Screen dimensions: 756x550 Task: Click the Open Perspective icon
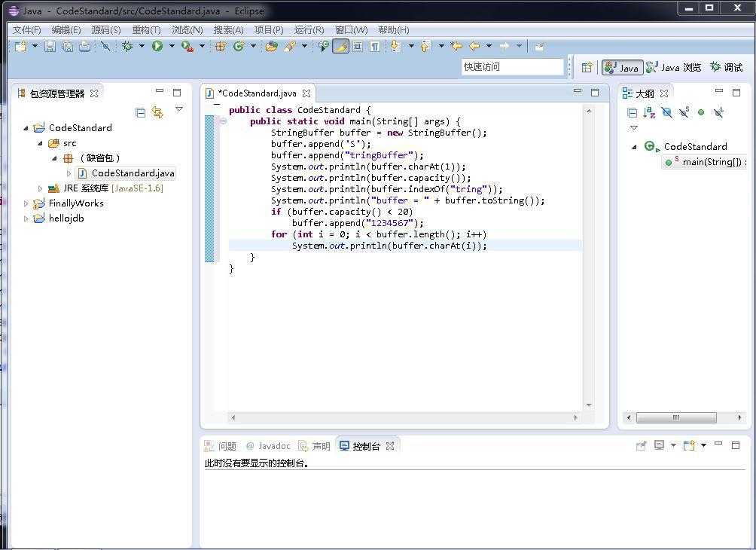pyautogui.click(x=587, y=68)
